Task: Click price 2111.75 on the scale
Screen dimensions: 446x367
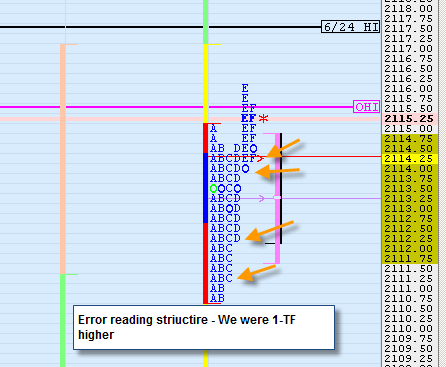Action: (x=409, y=259)
